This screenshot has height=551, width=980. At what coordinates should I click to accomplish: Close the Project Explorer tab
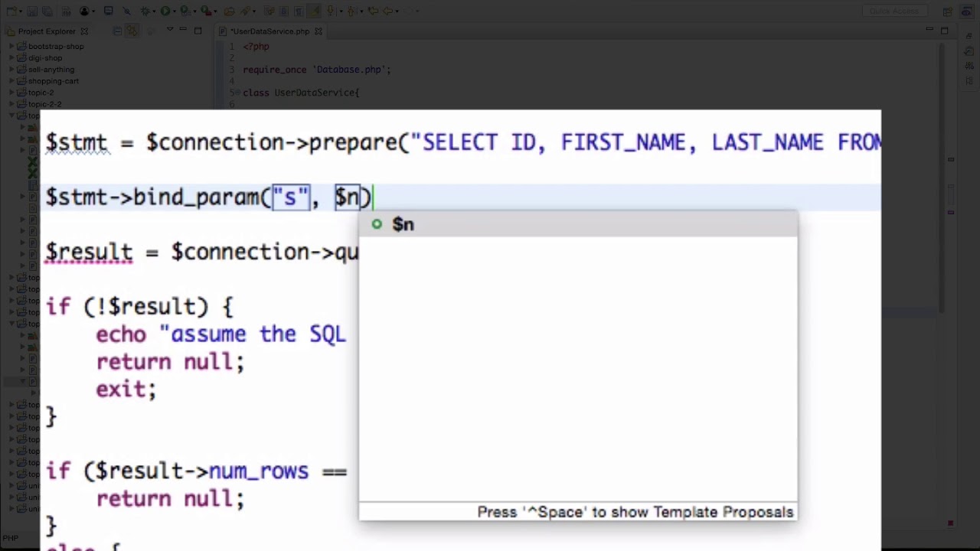(84, 31)
